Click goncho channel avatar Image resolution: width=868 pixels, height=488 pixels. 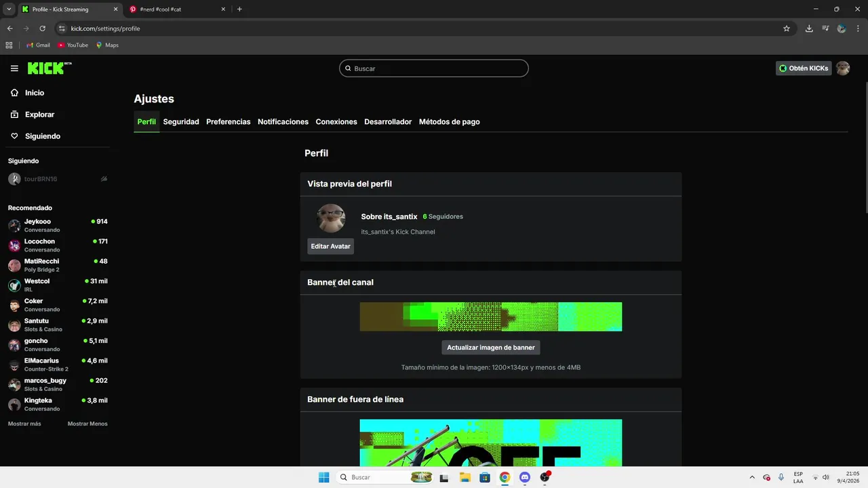pyautogui.click(x=14, y=345)
